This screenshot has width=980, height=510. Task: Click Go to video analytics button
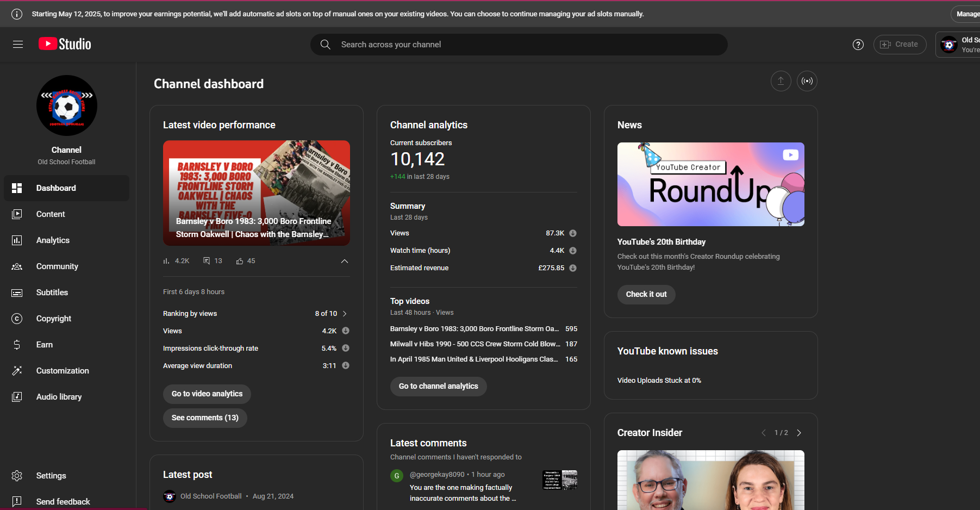(x=207, y=394)
